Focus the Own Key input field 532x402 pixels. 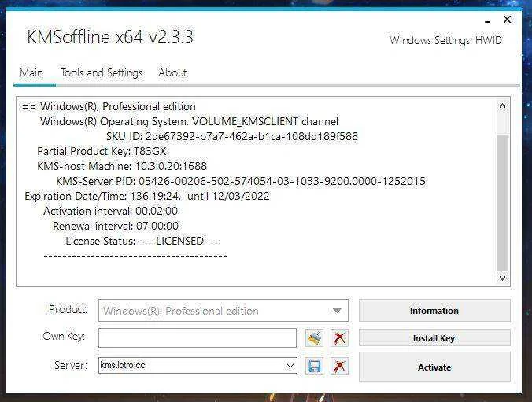point(198,337)
